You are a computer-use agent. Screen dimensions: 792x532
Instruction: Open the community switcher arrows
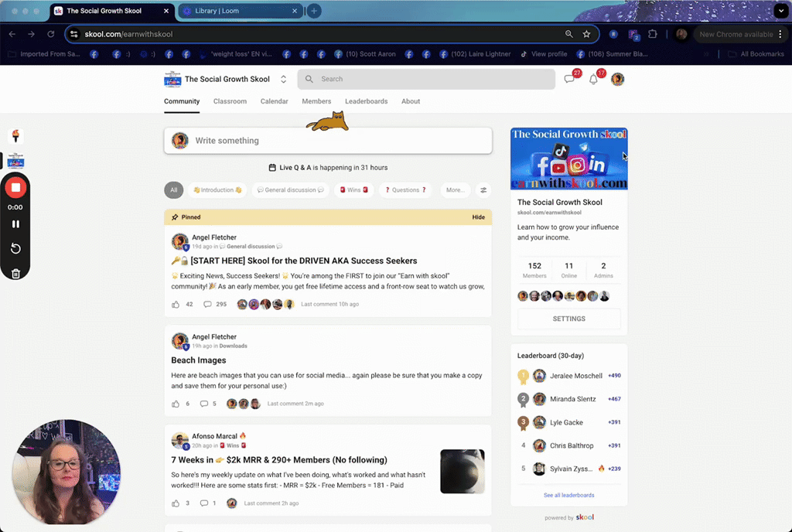pyautogui.click(x=283, y=79)
